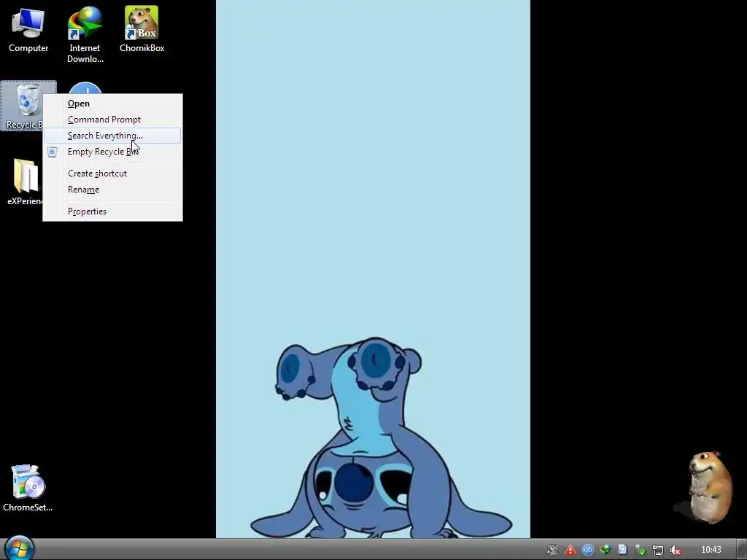
Task: Select the eXPerience folder icon
Action: pos(24,182)
